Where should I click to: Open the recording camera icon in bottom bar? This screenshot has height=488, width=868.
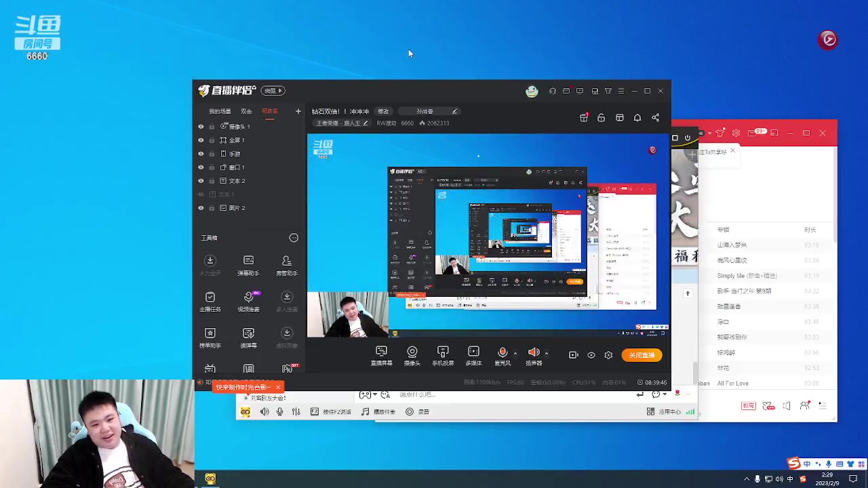[573, 355]
